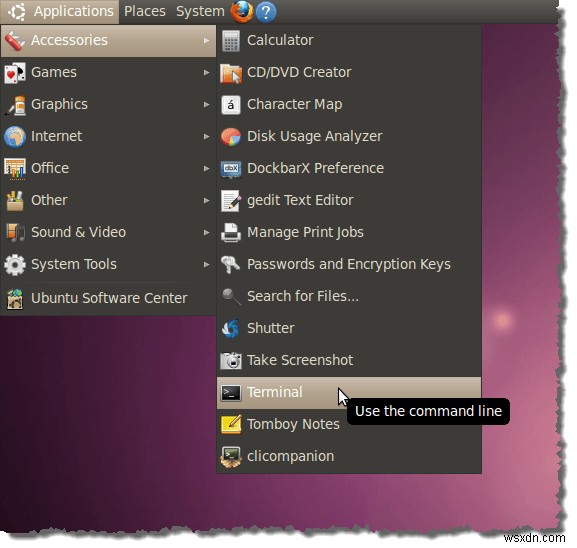Choose Tomboy Notes text
Screen dimensions: 577x548
coord(293,425)
